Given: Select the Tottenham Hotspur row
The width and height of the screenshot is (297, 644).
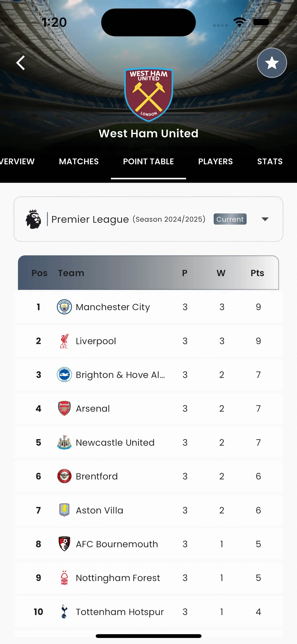Looking at the screenshot, I should coord(148,612).
